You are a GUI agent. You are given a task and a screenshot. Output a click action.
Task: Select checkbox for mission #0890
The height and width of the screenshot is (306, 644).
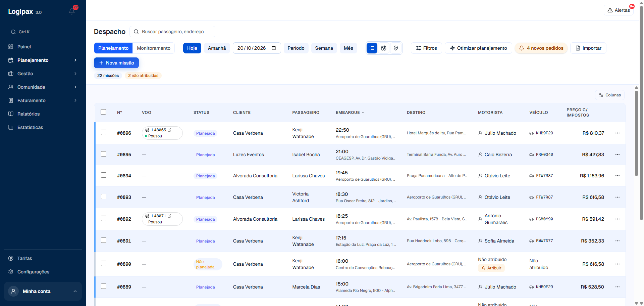coord(104,263)
